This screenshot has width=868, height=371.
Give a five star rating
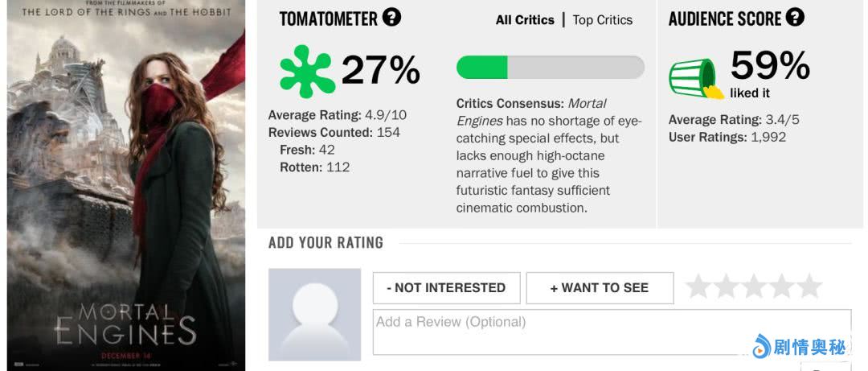click(x=809, y=286)
